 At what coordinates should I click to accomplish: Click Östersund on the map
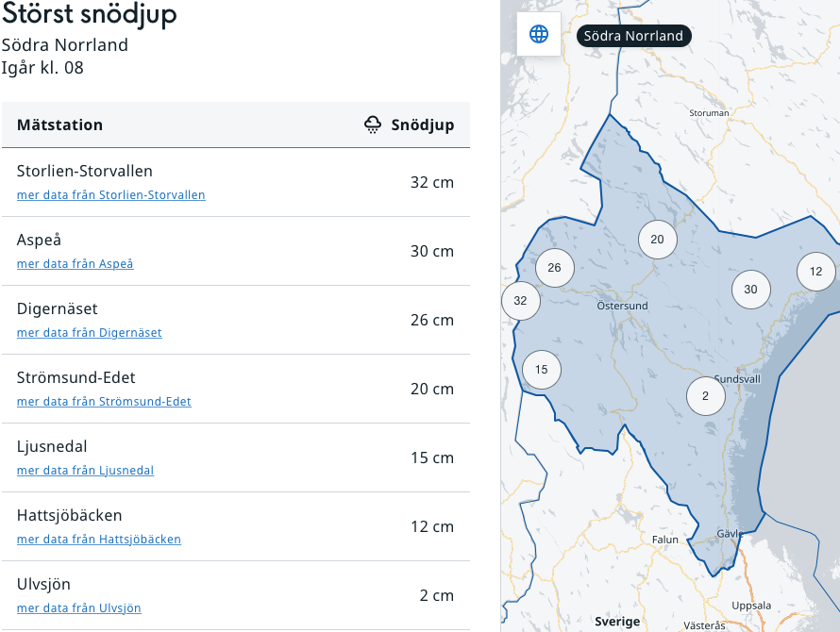(x=622, y=306)
